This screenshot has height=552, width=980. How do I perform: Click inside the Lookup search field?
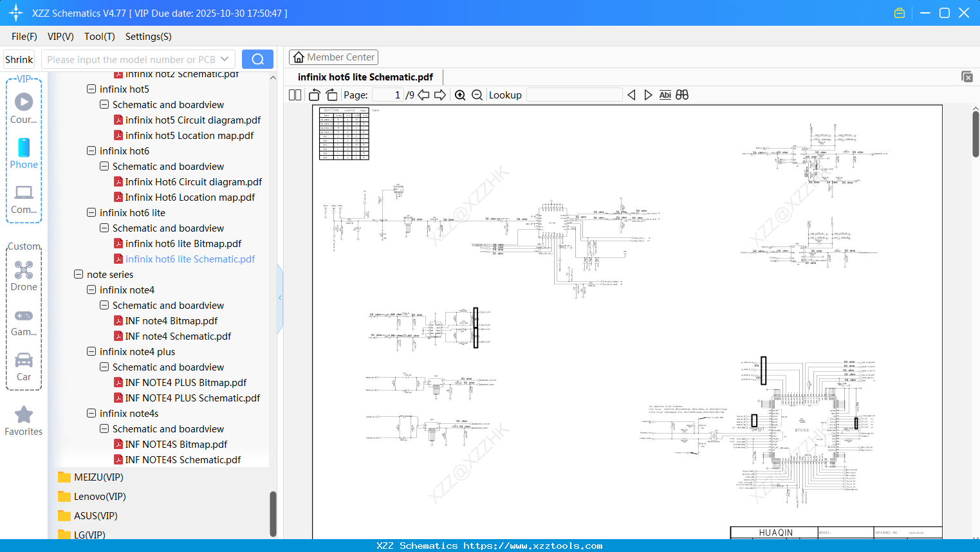pyautogui.click(x=574, y=95)
